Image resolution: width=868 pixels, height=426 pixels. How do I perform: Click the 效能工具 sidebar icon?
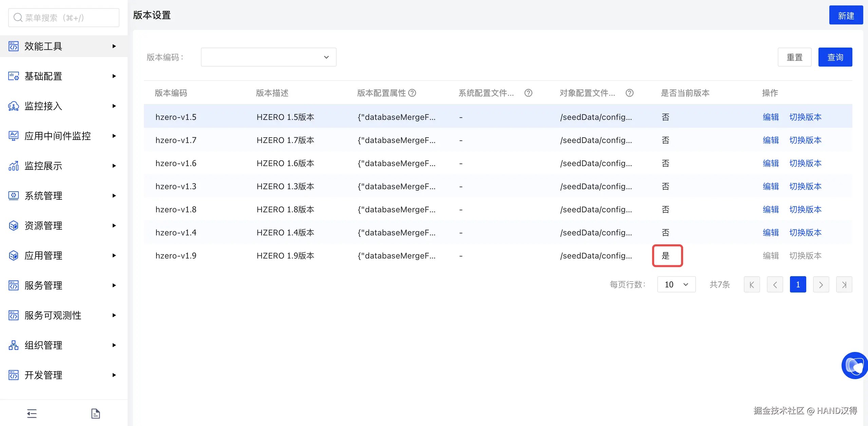pyautogui.click(x=14, y=46)
